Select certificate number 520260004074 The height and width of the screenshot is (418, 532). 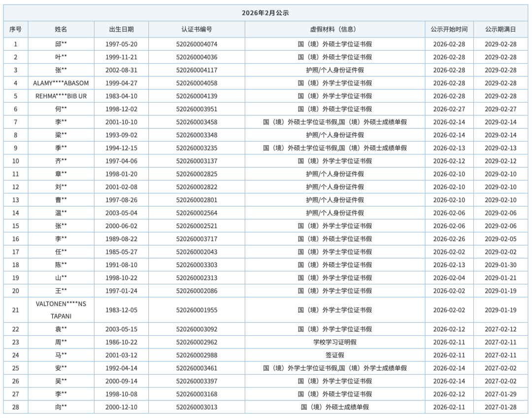click(197, 44)
